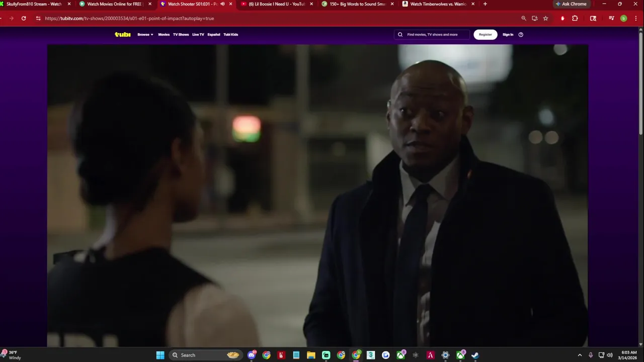The image size is (644, 362).
Task: View site information icon beside the URL
Action: point(38,18)
